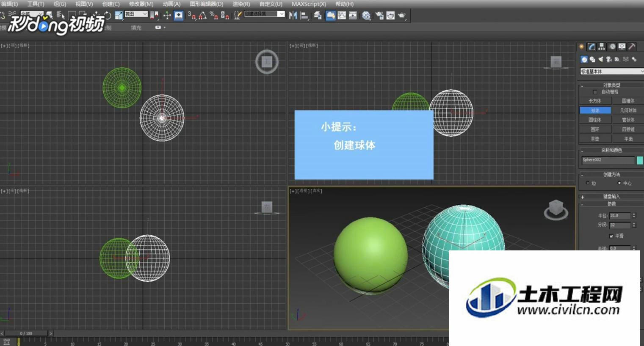
Task: Collapse the 对象类型 rollout
Action: [611, 85]
